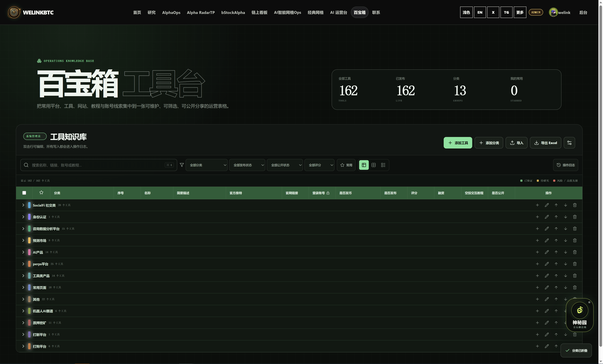The width and height of the screenshot is (603, 364).
Task: Click the 导入 button
Action: pos(516,143)
